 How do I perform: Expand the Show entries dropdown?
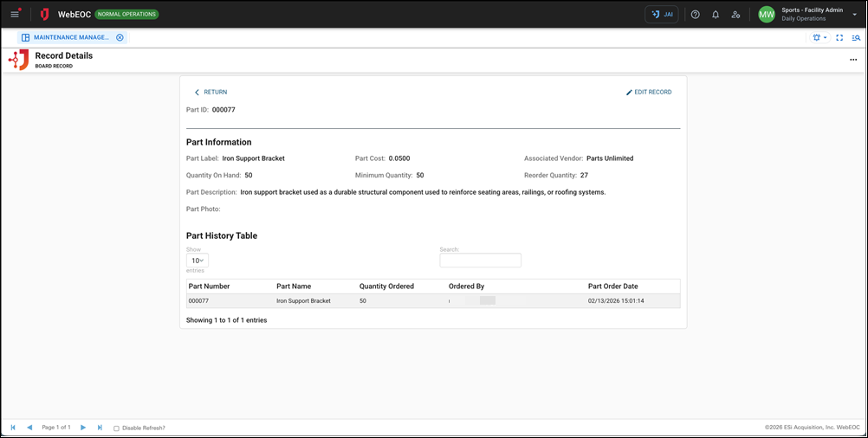point(198,260)
